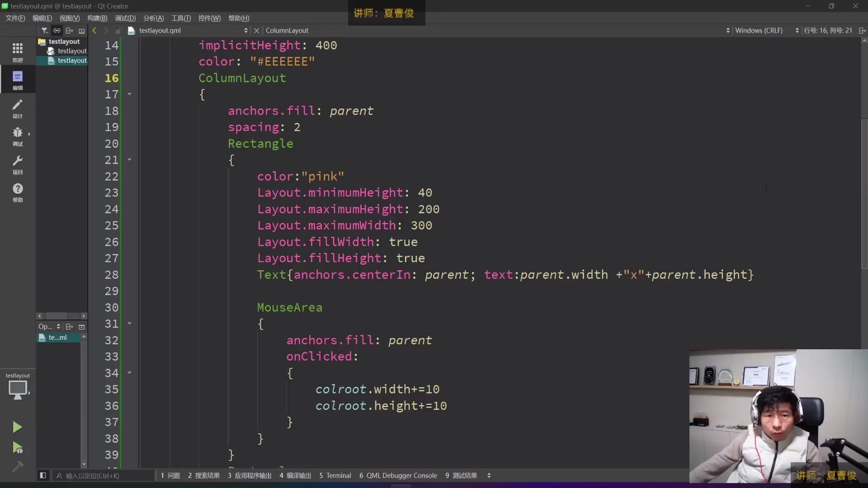Toggle the left sidebar visibility icon
This screenshot has height=488, width=868.
[x=43, y=475]
